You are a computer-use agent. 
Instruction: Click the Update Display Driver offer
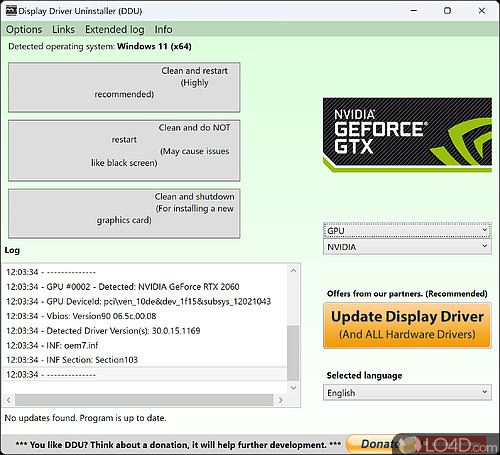(x=407, y=325)
